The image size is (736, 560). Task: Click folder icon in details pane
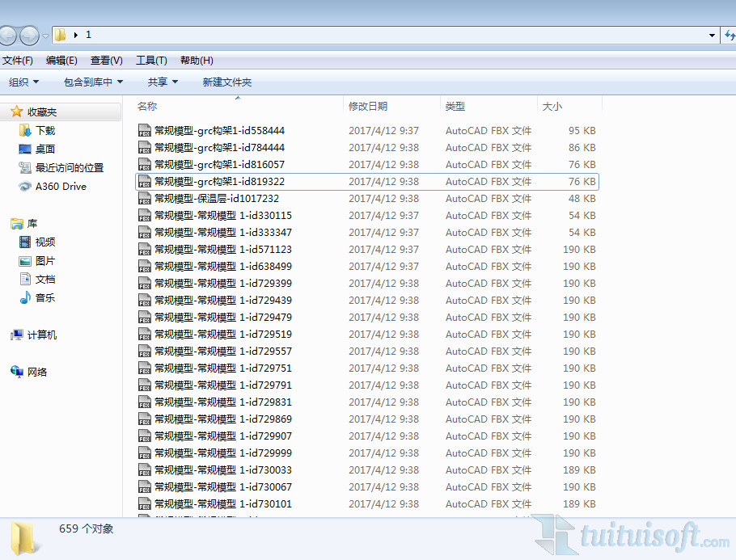coord(25,538)
